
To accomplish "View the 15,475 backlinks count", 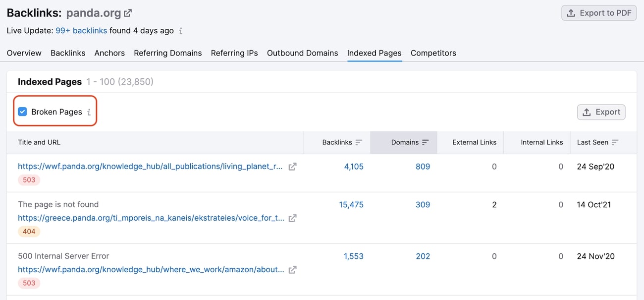I will pos(351,205).
